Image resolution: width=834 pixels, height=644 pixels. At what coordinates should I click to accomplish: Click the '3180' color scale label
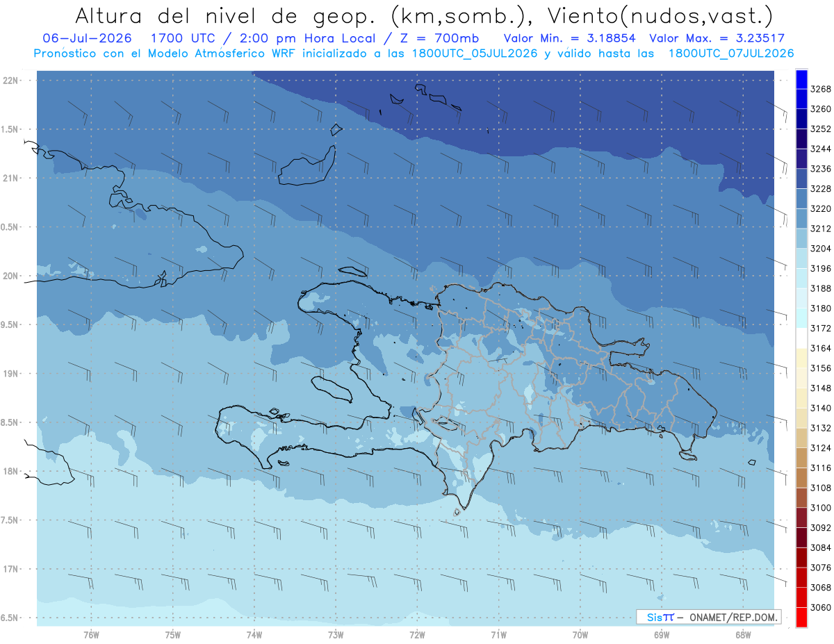pyautogui.click(x=821, y=308)
